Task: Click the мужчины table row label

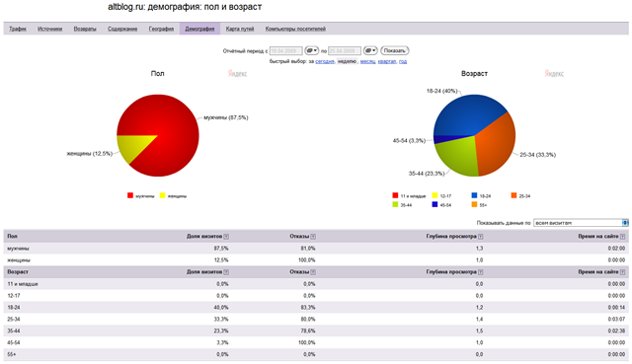Action: pyautogui.click(x=18, y=249)
